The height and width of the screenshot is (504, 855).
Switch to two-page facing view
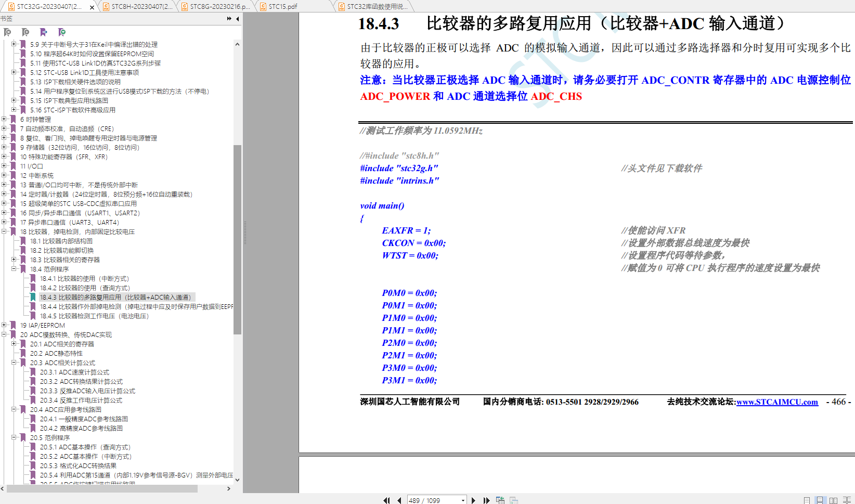[x=833, y=500]
